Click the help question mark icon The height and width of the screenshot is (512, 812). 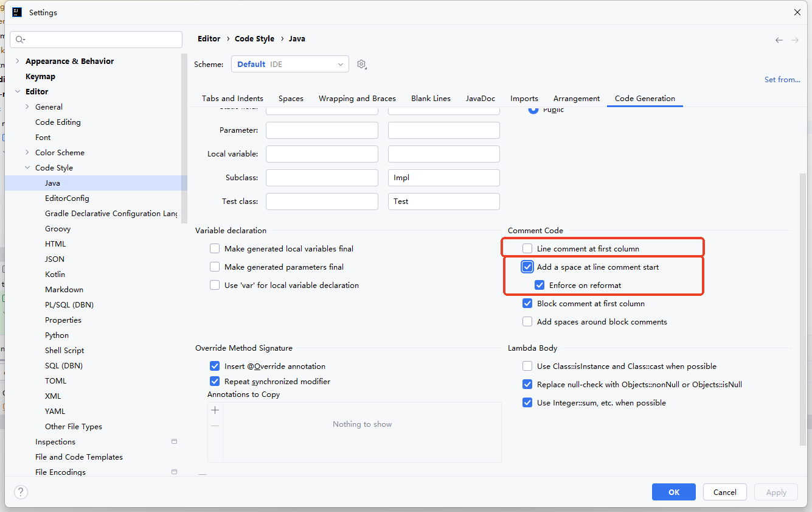tap(21, 492)
